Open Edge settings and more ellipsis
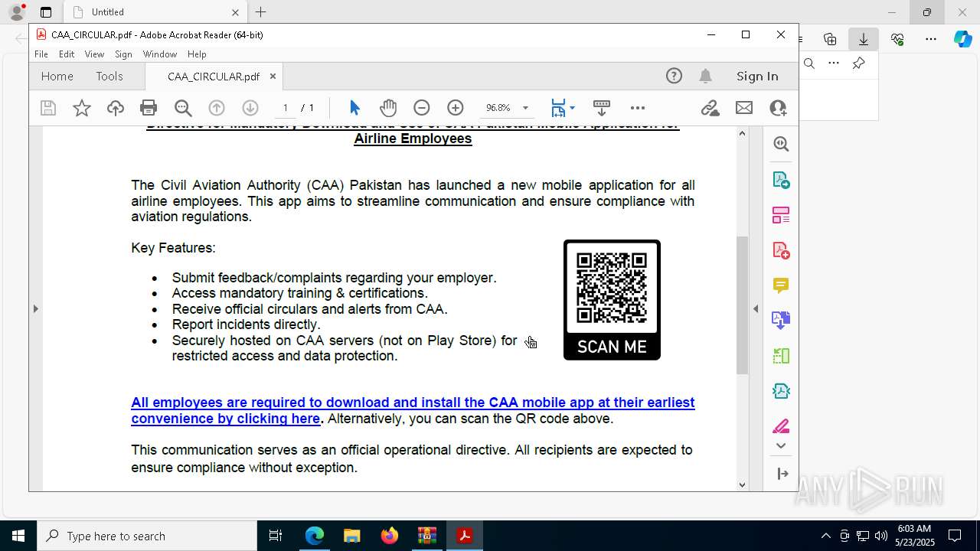 931,39
